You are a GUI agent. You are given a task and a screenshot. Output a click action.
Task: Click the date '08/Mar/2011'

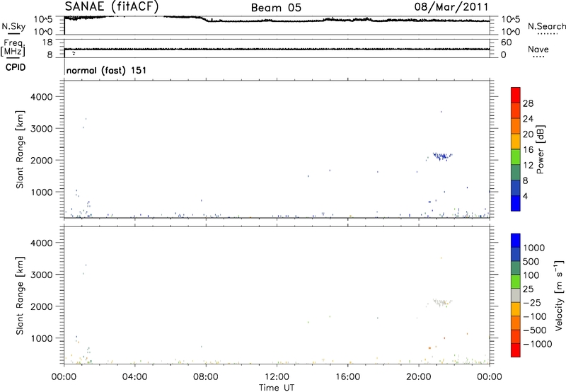coord(451,7)
